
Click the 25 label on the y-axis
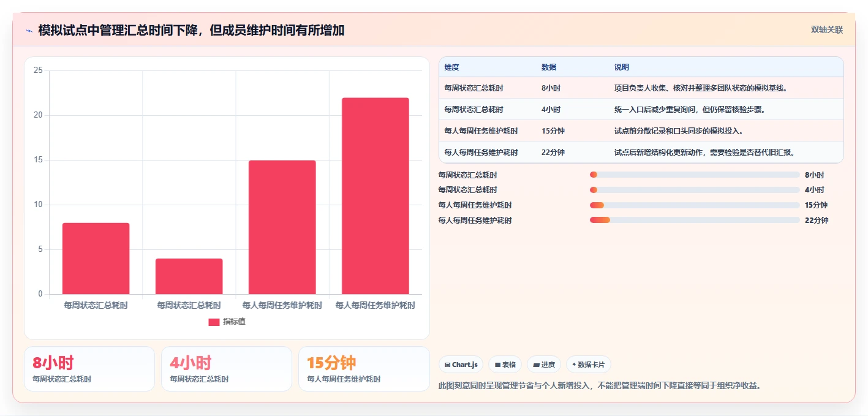pos(38,70)
